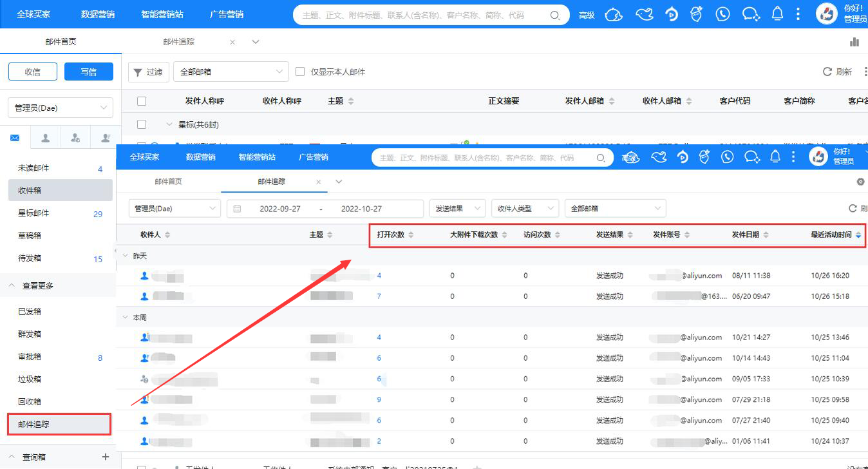This screenshot has height=469, width=868.
Task: Open the bar chart statistics icon
Action: 854,42
